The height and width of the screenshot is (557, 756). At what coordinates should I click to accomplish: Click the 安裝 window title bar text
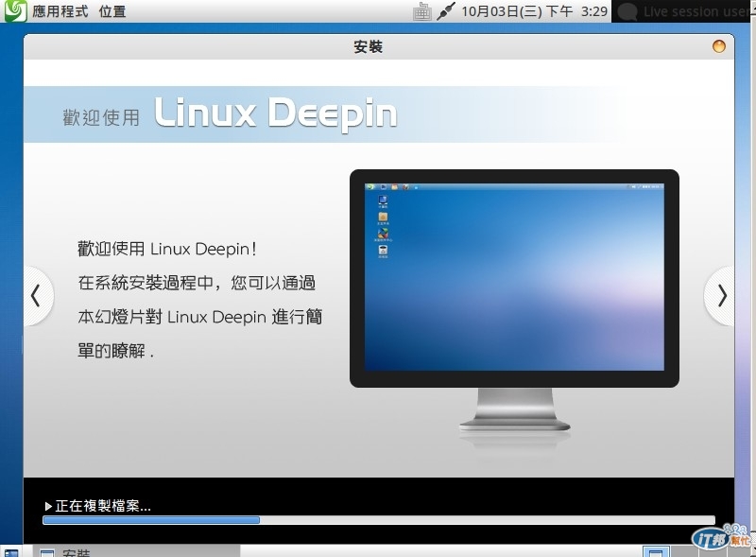coord(369,47)
